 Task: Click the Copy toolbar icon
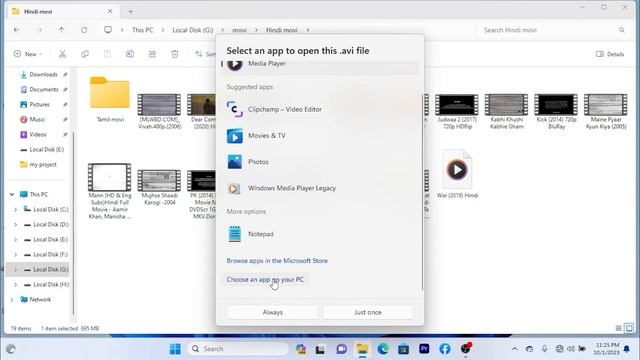85,54
